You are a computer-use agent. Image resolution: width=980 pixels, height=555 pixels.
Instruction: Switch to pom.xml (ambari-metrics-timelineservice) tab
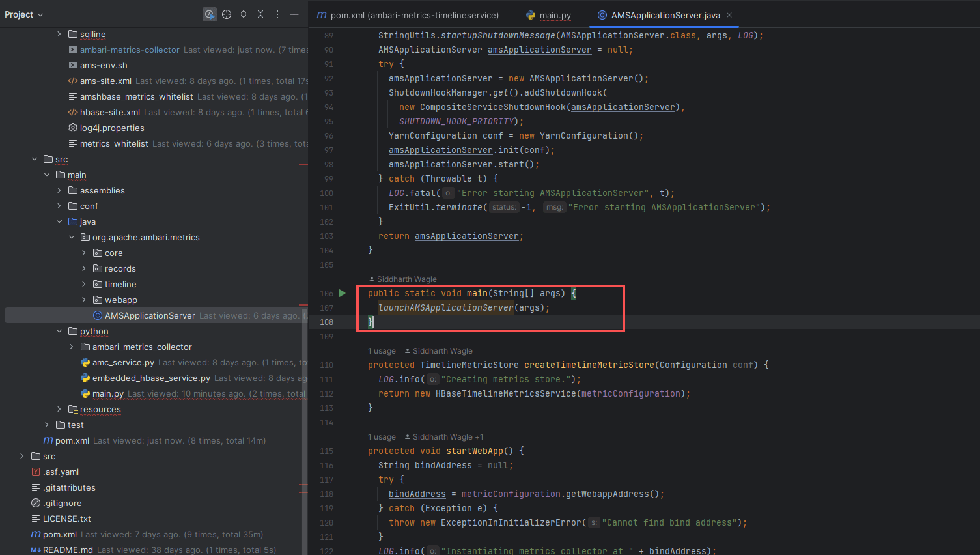(408, 15)
